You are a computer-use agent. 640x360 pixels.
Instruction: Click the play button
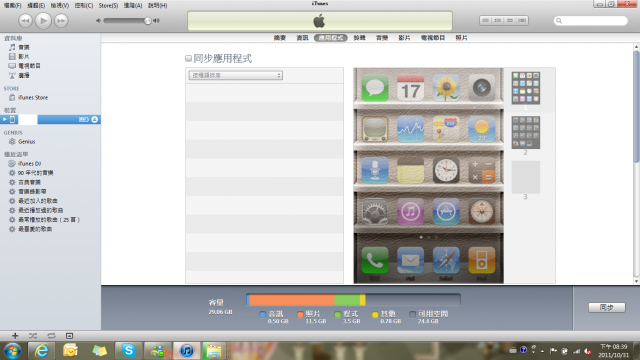click(x=43, y=20)
